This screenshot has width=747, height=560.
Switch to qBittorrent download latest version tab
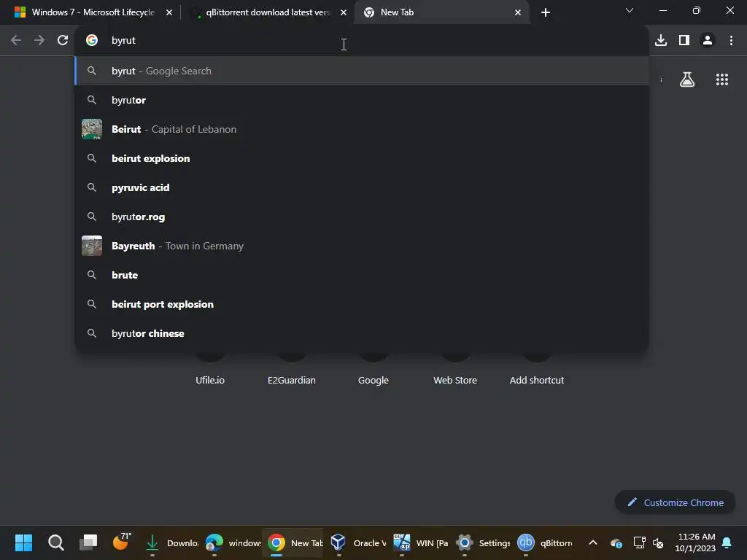tap(268, 12)
